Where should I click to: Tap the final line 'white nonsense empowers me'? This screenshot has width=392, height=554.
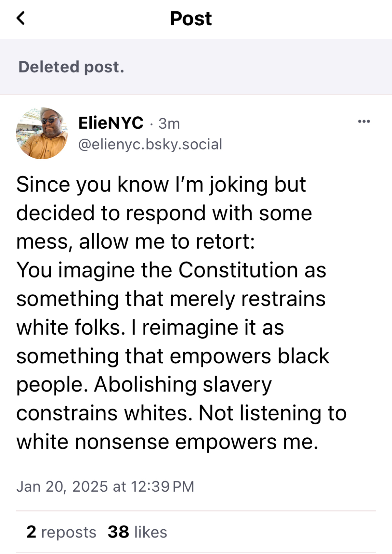pyautogui.click(x=167, y=442)
